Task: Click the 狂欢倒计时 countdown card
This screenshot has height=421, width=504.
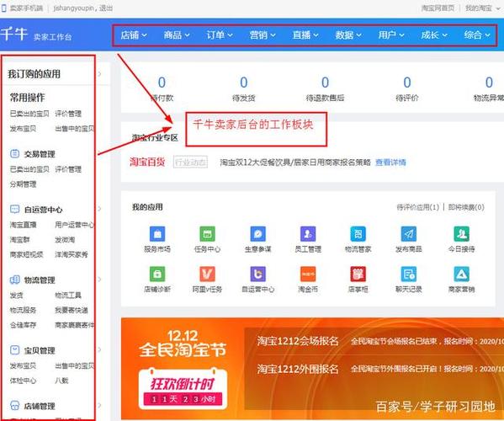Action: (183, 388)
